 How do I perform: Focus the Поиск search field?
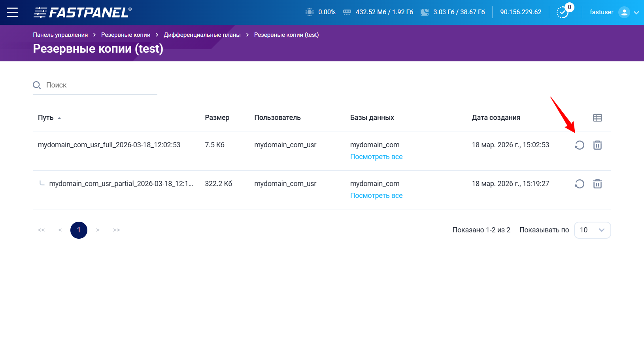(99, 85)
